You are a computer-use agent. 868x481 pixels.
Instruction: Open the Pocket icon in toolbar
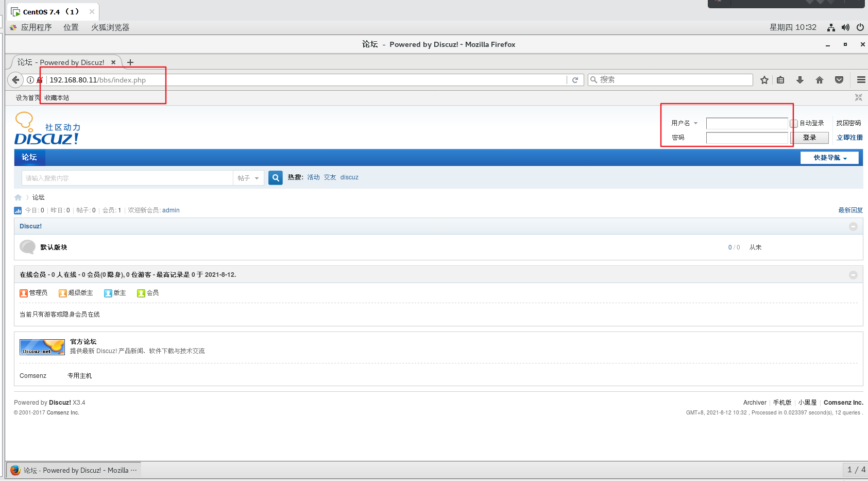pos(839,80)
